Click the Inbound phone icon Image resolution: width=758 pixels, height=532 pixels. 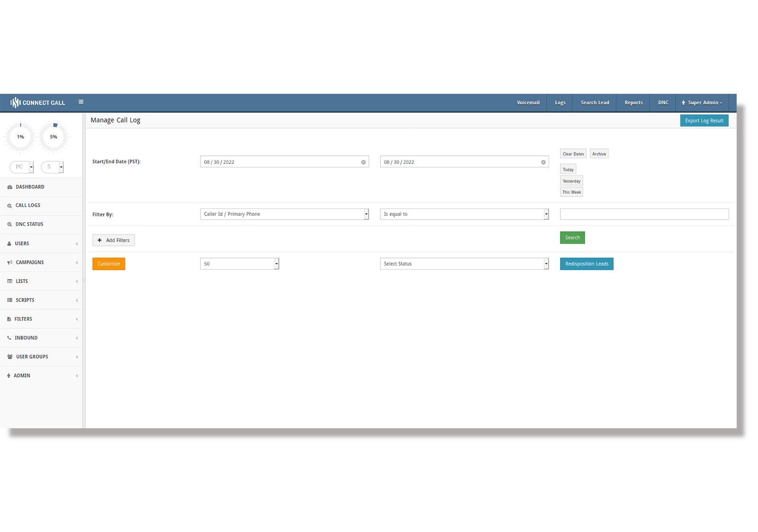[9, 337]
